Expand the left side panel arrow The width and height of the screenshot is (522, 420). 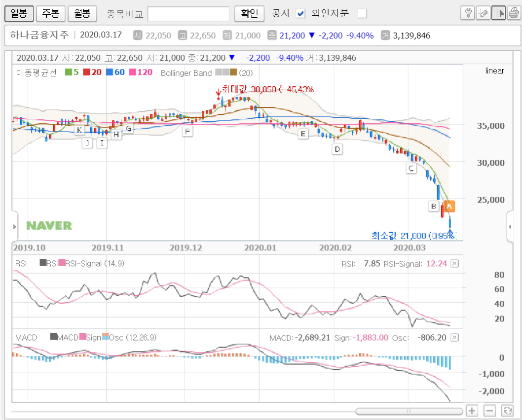tap(14, 227)
